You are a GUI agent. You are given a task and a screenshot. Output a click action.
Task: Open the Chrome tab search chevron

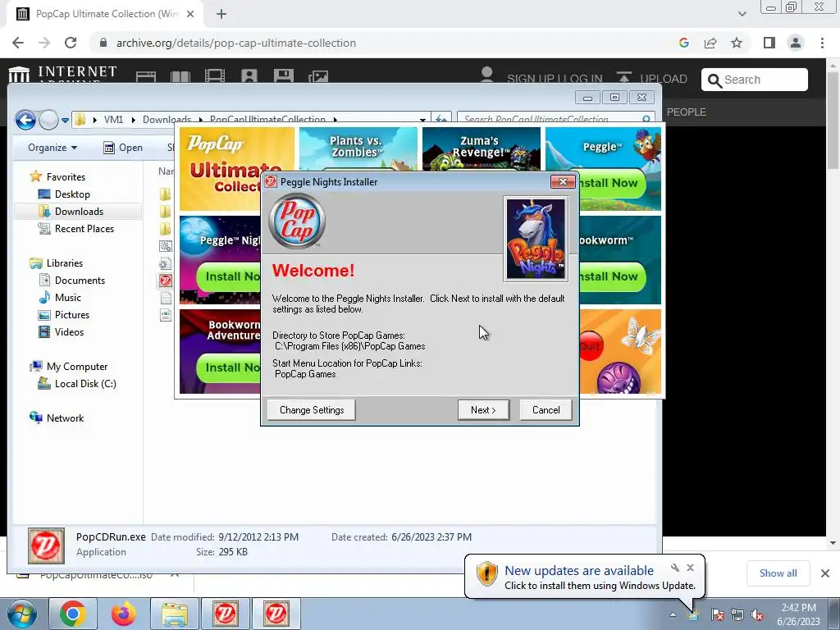pyautogui.click(x=742, y=14)
